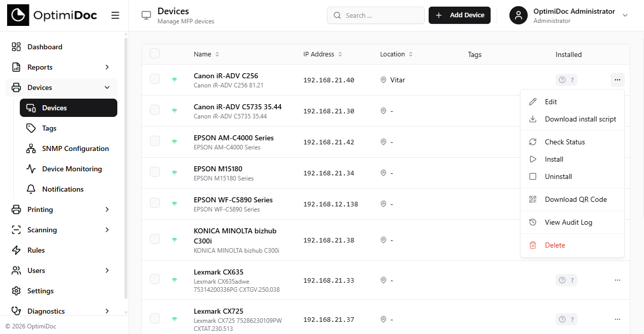Select Check Status in the menu

pyautogui.click(x=572, y=142)
